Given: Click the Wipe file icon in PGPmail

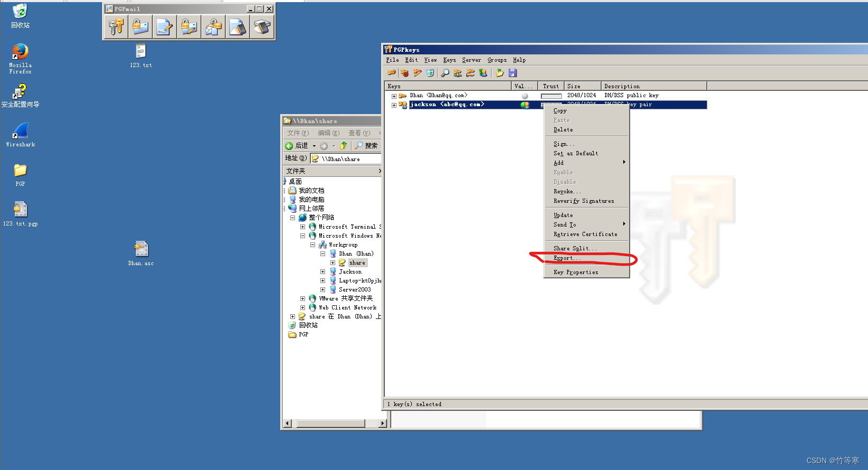Looking at the screenshot, I should (238, 26).
